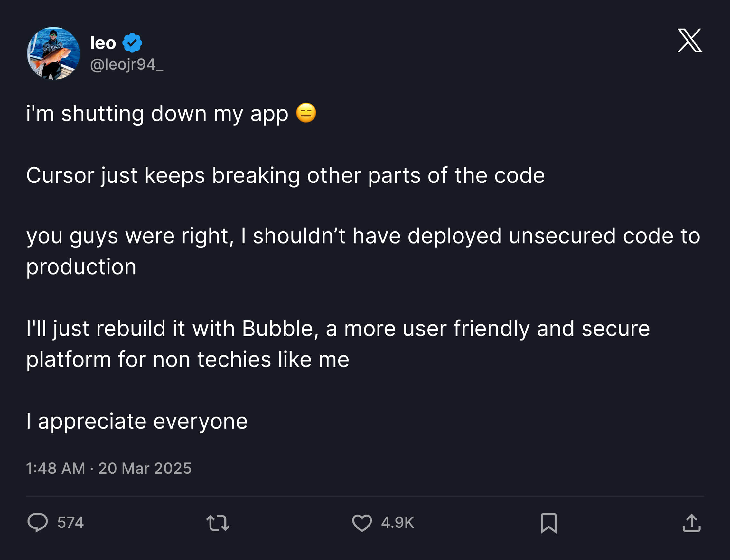Open leo's profile picture
Viewport: 730px width, 560px height.
coord(53,53)
